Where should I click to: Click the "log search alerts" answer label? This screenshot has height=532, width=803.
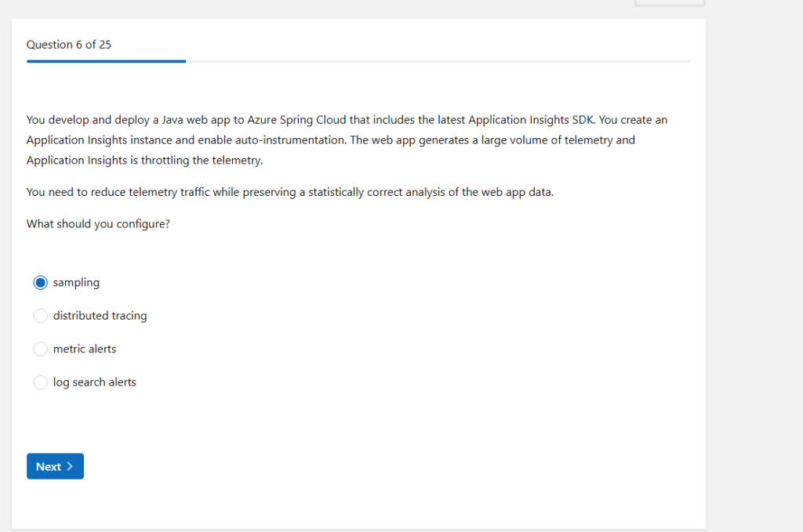point(95,382)
